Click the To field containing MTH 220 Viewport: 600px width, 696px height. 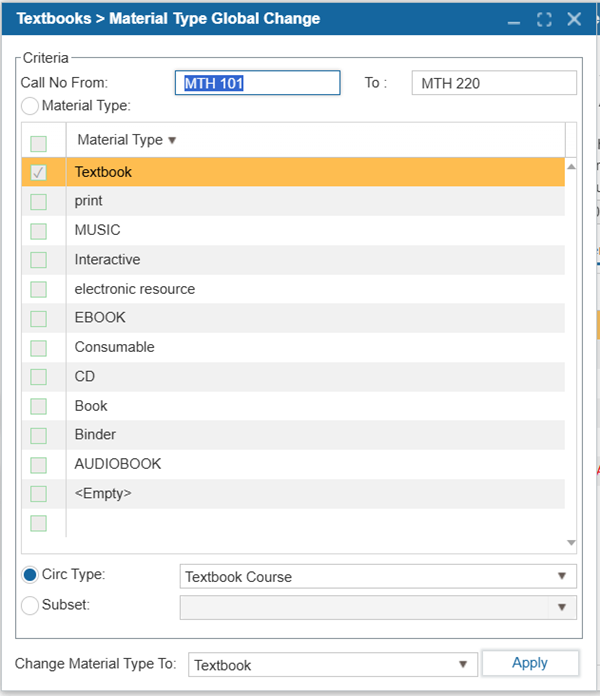494,83
